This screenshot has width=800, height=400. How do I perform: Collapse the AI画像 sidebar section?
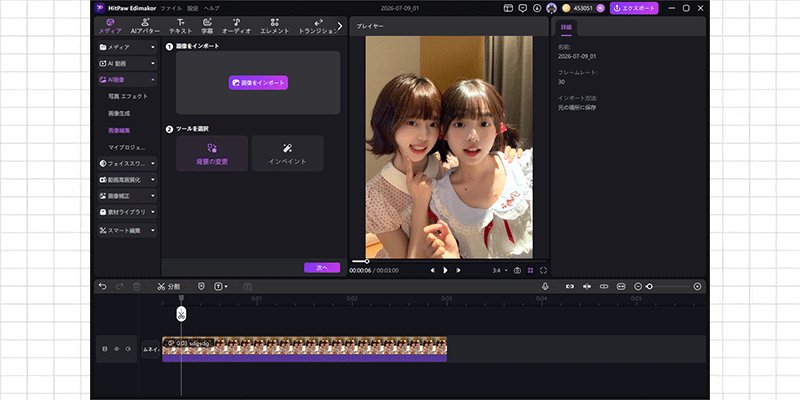(128, 80)
